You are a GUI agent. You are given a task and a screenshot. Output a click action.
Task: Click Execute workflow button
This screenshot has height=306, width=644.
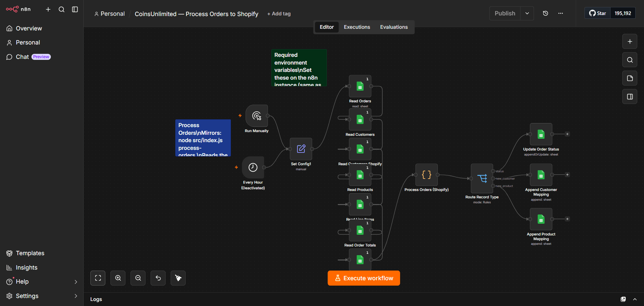coord(364,278)
